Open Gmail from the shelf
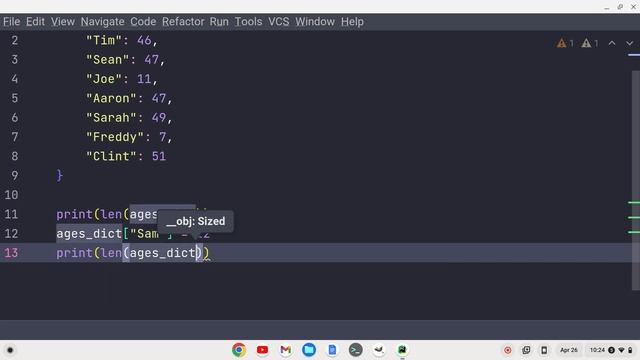Image resolution: width=640 pixels, height=360 pixels. point(285,350)
